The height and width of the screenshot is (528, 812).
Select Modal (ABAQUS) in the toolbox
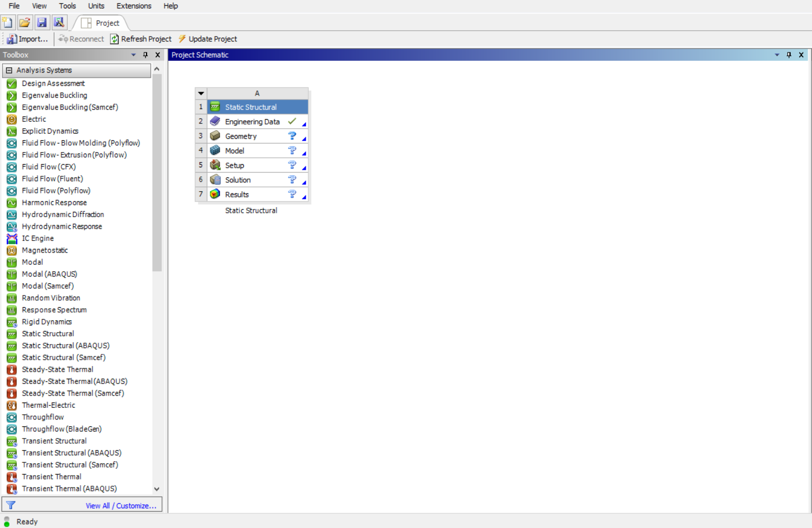pos(49,274)
